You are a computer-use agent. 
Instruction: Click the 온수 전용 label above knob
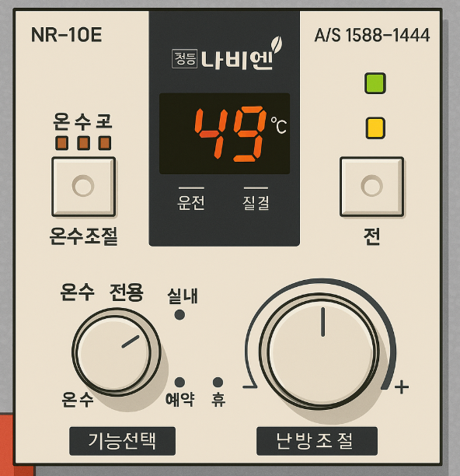102,292
